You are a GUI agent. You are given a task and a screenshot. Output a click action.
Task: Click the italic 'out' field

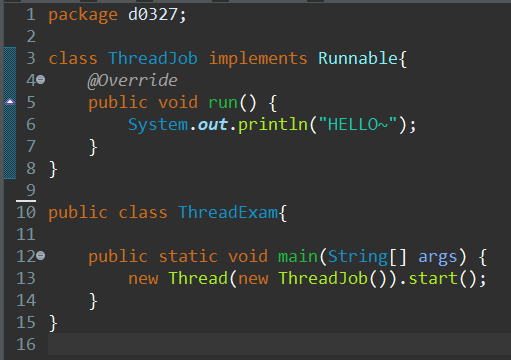pos(213,125)
